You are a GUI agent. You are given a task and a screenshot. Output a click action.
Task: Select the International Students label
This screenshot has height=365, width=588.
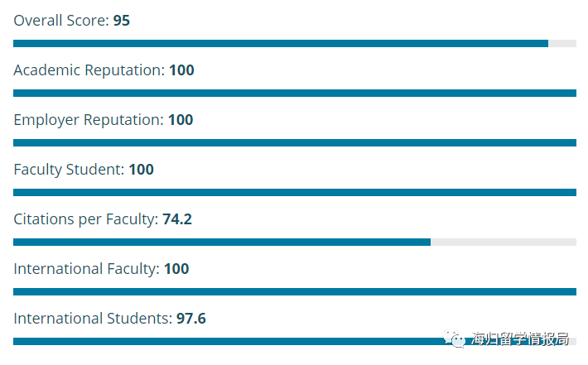point(93,319)
